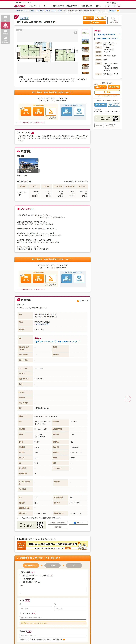The image size is (136, 644).
Task: Check 最新の販売状況を知りたい option
Action: pyautogui.click(x=21, y=582)
